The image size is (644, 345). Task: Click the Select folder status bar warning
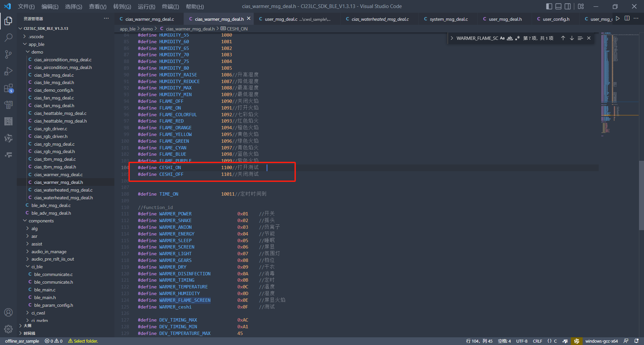(83, 341)
